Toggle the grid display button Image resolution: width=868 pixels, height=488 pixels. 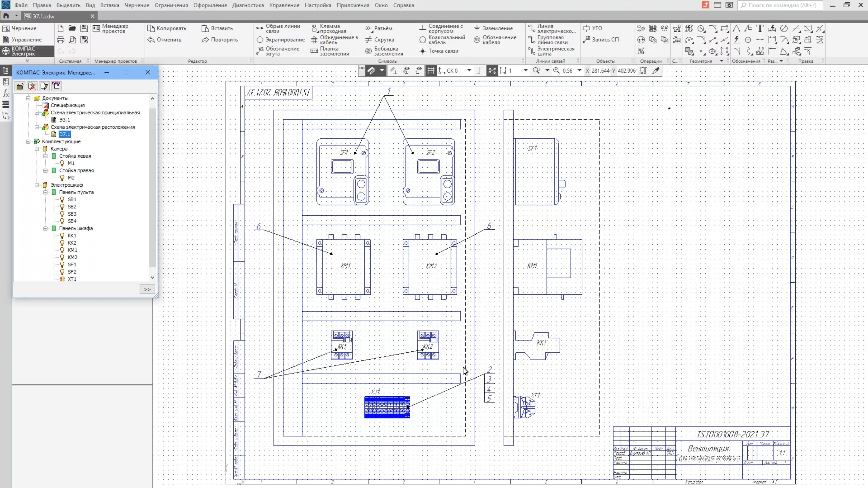tap(431, 71)
